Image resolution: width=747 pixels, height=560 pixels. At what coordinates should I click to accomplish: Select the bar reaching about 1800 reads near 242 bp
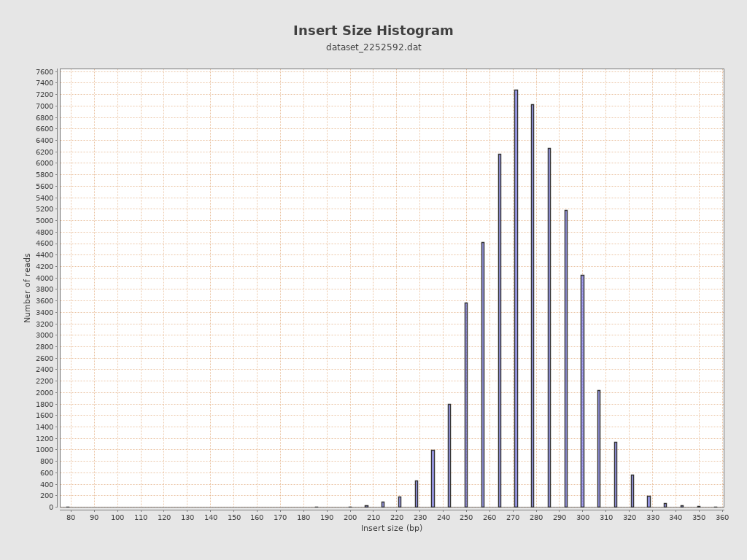pyautogui.click(x=449, y=456)
